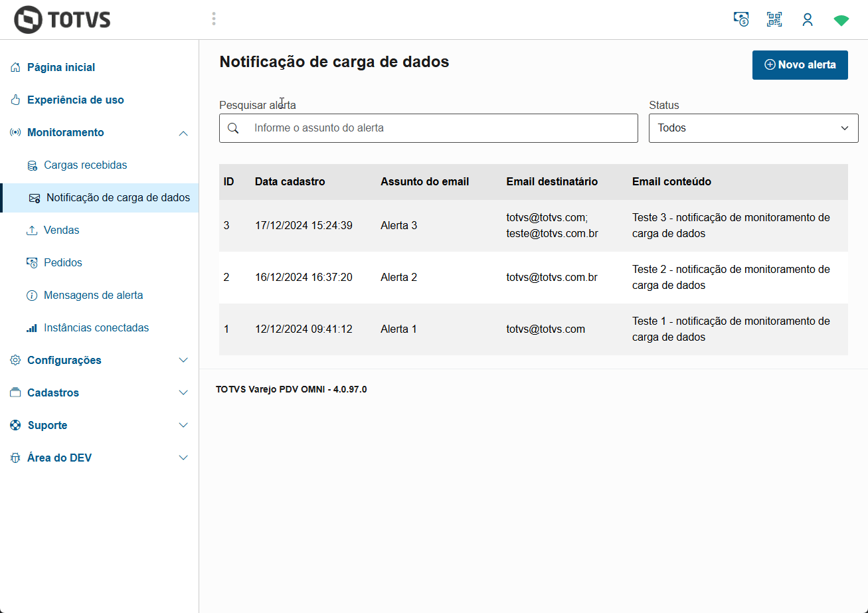
Task: Click the user profile icon
Action: point(808,19)
